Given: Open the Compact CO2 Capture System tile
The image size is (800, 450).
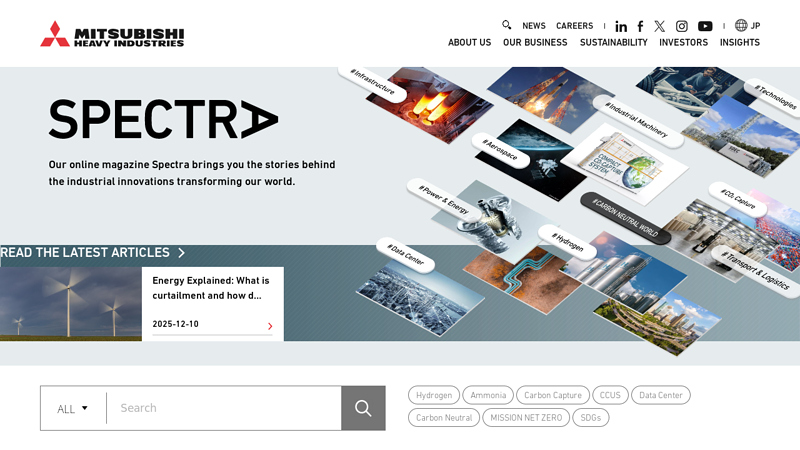Looking at the screenshot, I should coord(625,163).
